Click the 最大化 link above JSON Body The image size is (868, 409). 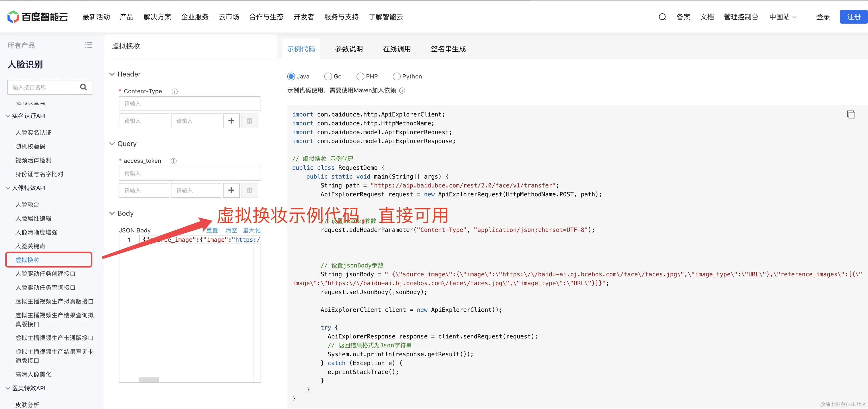point(251,230)
